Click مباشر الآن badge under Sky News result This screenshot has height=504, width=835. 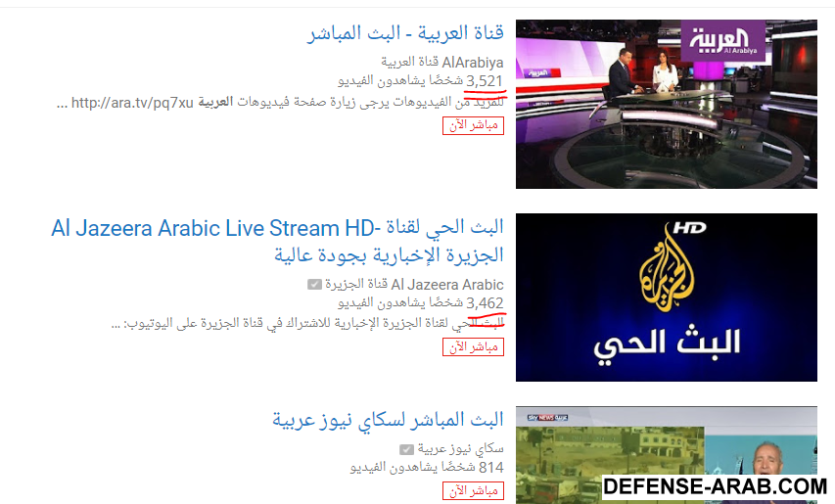click(473, 490)
